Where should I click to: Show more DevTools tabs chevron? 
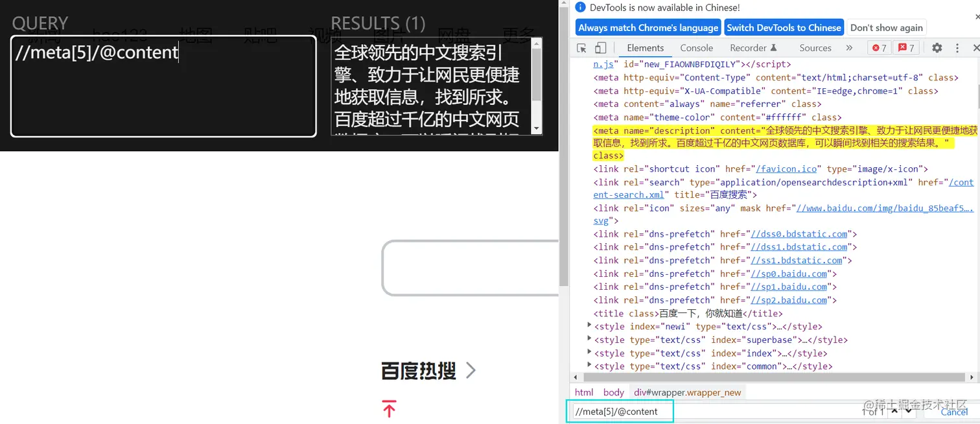tap(849, 48)
